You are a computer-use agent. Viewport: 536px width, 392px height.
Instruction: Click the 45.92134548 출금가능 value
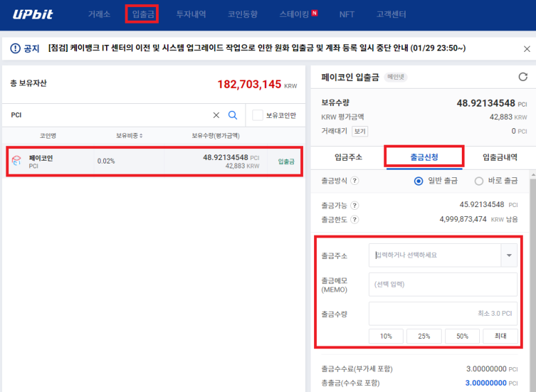coord(482,204)
